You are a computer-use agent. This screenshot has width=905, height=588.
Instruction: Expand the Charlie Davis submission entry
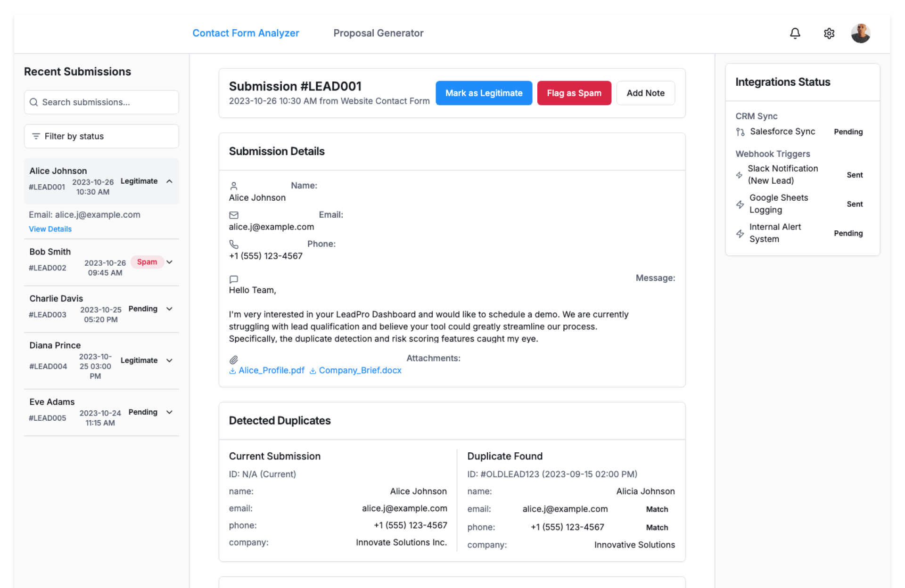click(169, 309)
